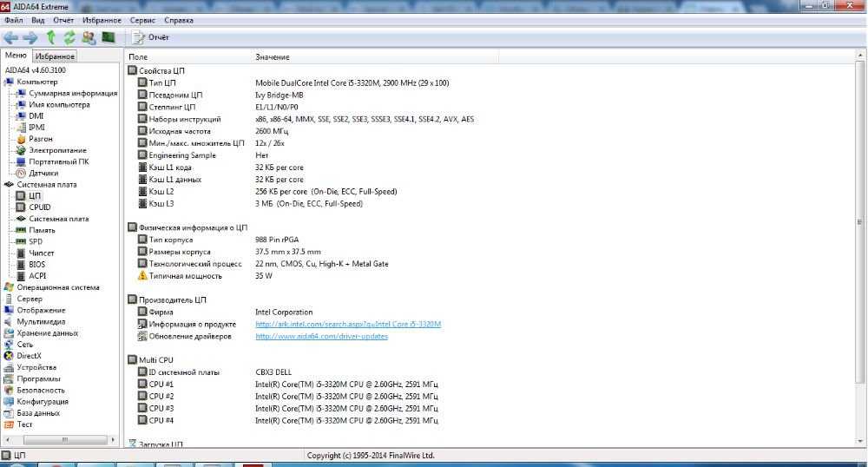The image size is (868, 467).
Task: Select the IPMI tree item
Action: [x=36, y=127]
